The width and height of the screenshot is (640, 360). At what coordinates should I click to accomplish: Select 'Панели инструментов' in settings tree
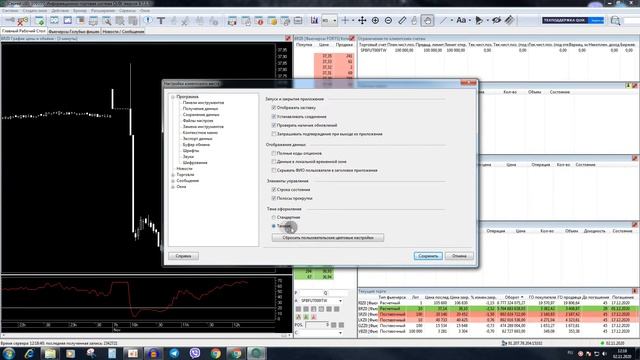203,103
